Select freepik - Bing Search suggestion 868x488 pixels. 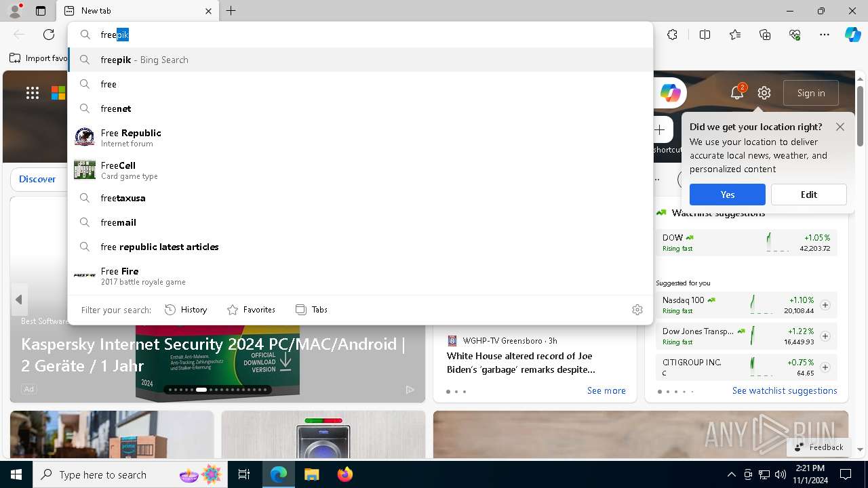point(361,60)
